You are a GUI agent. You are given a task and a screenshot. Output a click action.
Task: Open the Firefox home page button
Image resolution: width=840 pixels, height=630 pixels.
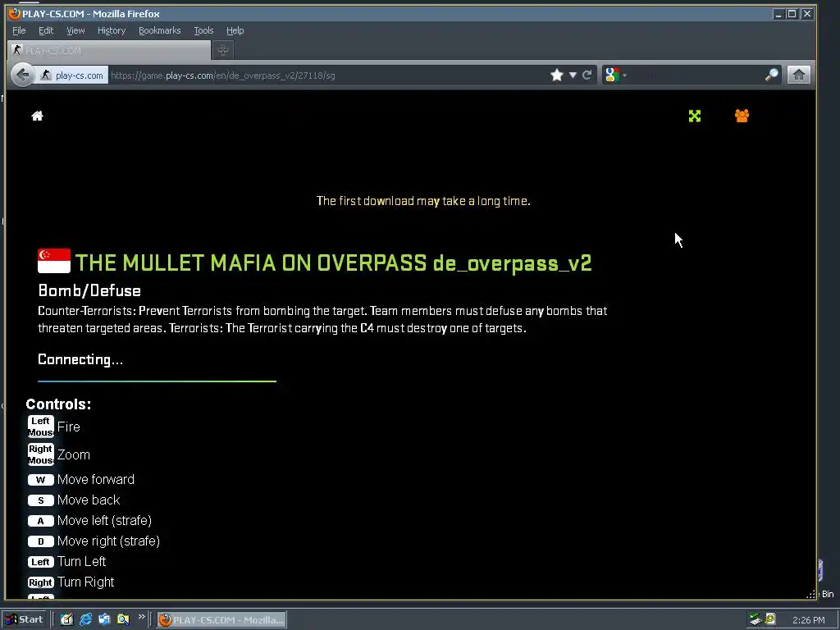pyautogui.click(x=798, y=75)
